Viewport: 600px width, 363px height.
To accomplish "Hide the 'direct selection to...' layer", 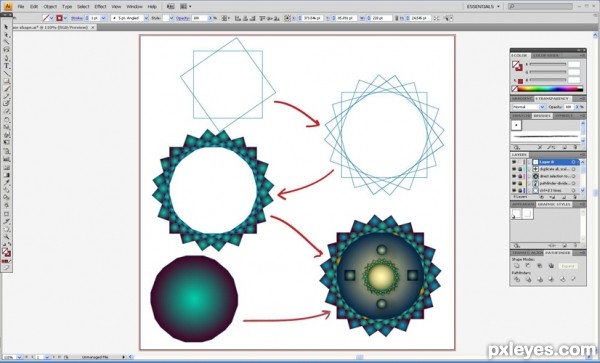I will coord(514,176).
